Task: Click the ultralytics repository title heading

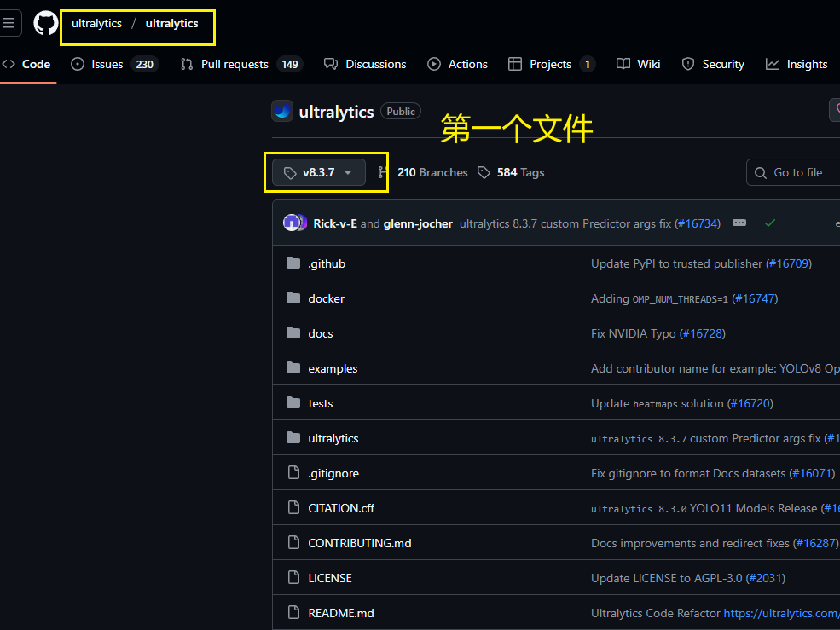Action: pos(336,112)
